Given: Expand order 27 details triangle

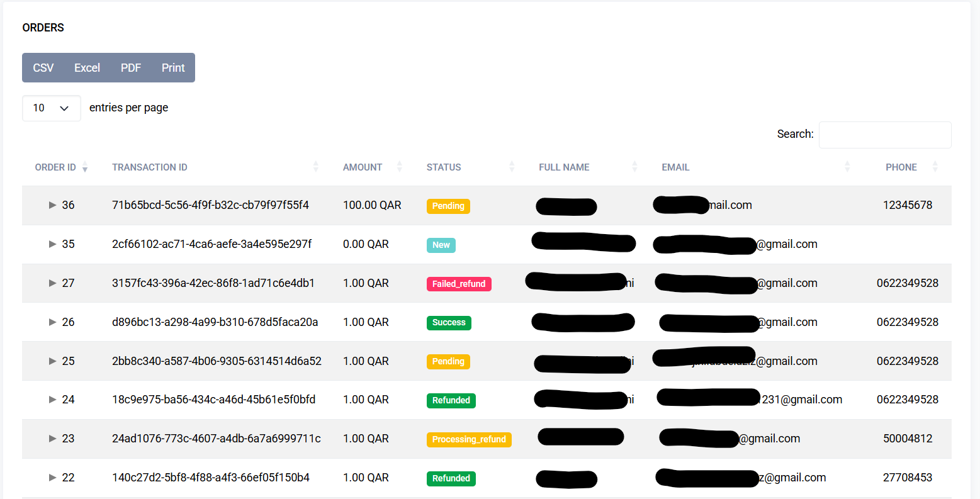Looking at the screenshot, I should pos(53,283).
